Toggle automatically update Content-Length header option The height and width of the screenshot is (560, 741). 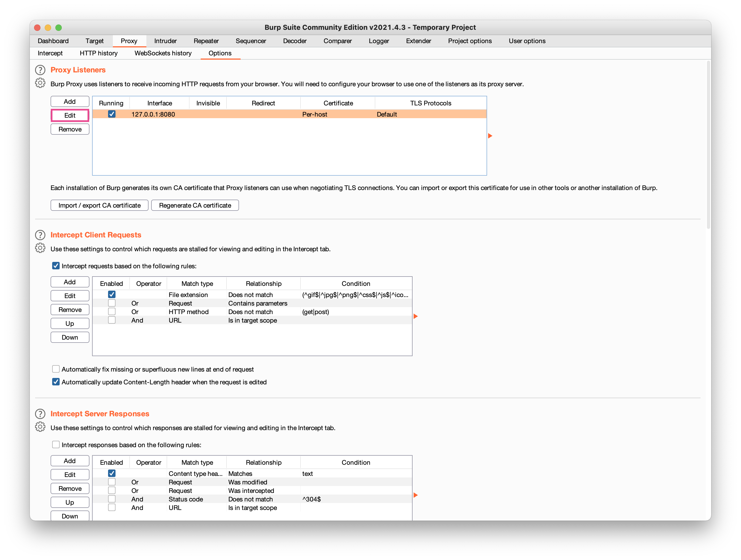click(x=56, y=382)
